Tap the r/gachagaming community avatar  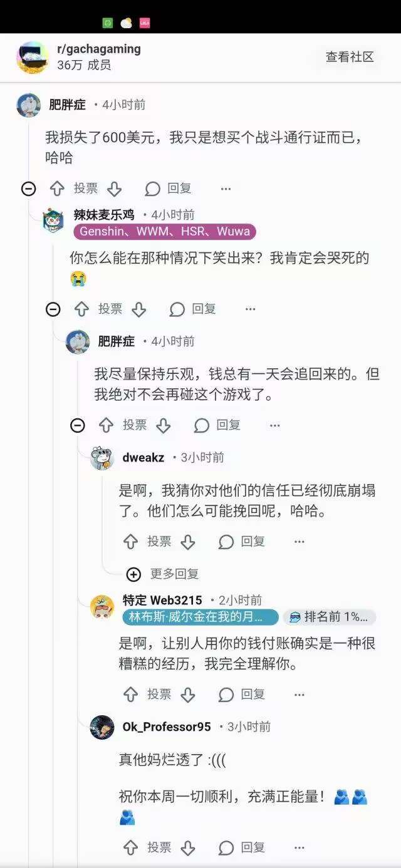33,57
